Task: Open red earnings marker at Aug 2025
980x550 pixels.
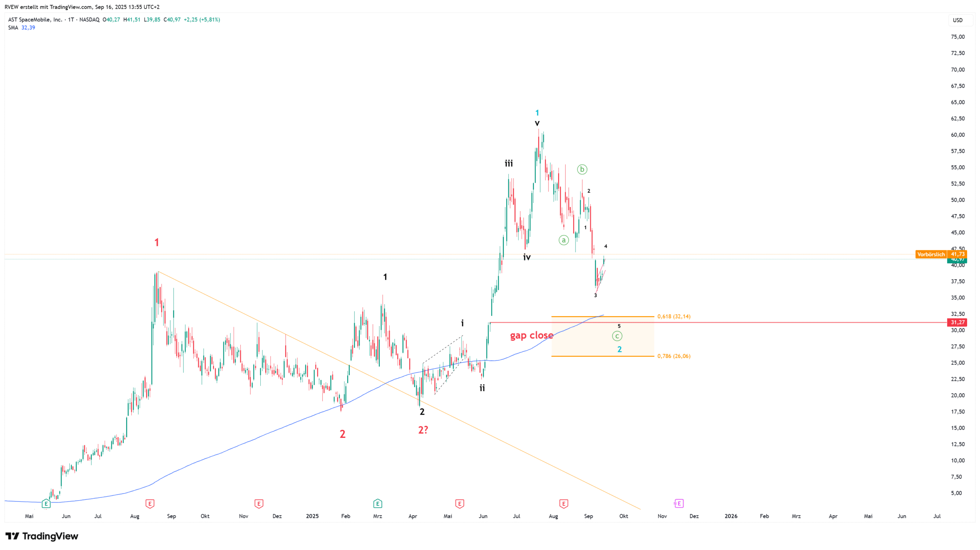Action: (564, 503)
